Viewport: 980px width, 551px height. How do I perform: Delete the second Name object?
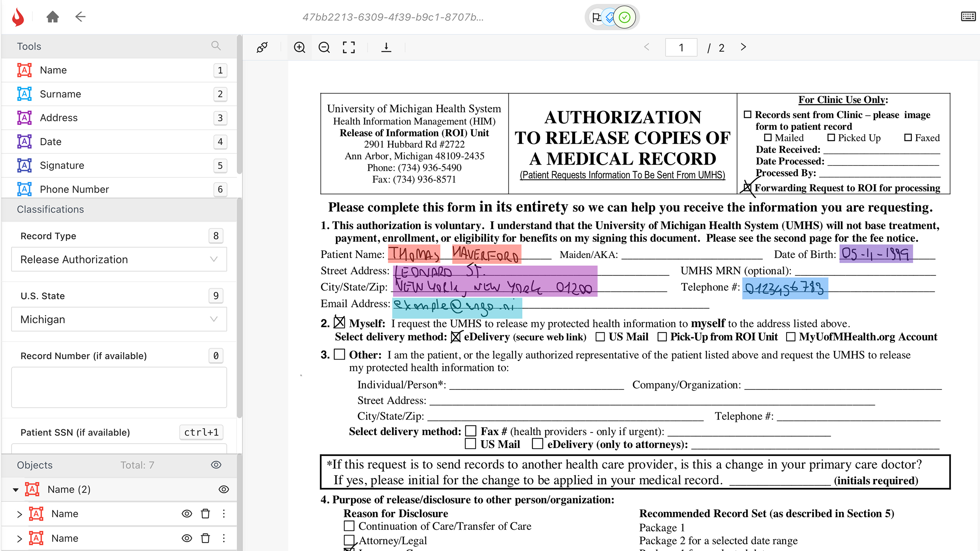pos(205,538)
